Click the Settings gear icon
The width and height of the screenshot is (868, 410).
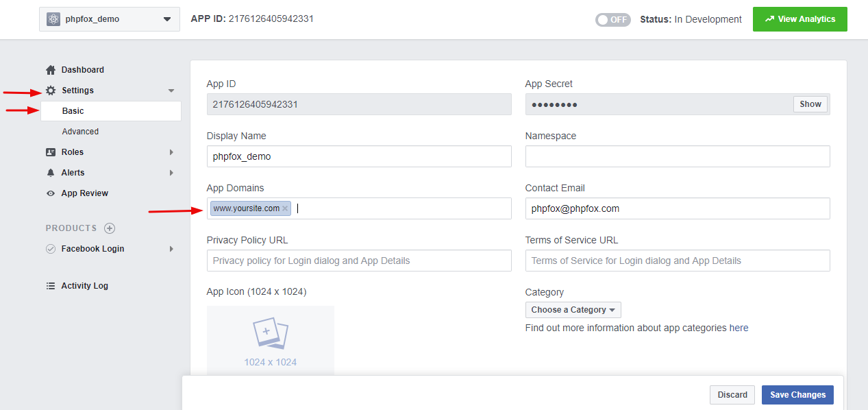pos(51,91)
